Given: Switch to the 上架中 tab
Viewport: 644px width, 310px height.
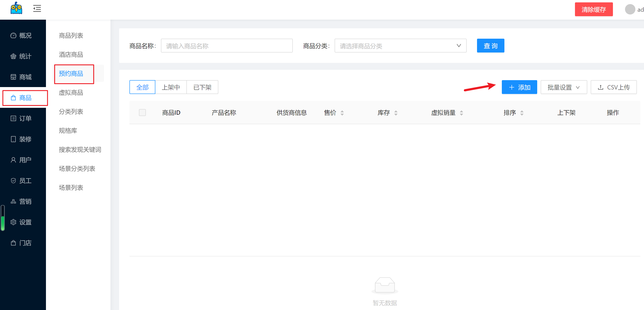Looking at the screenshot, I should click(x=171, y=87).
